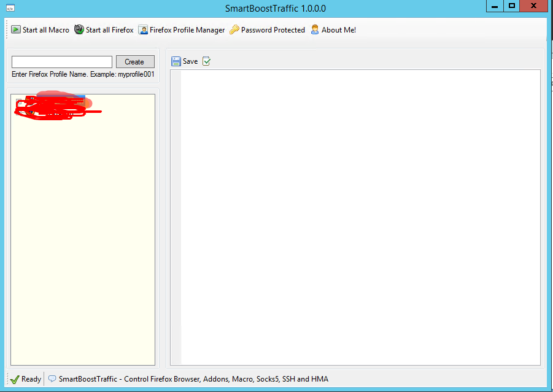
Task: Click the Start all Macro play icon
Action: [x=16, y=29]
